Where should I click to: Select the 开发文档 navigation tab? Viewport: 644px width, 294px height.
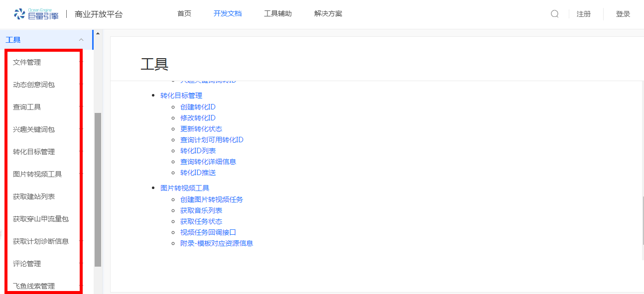point(228,14)
